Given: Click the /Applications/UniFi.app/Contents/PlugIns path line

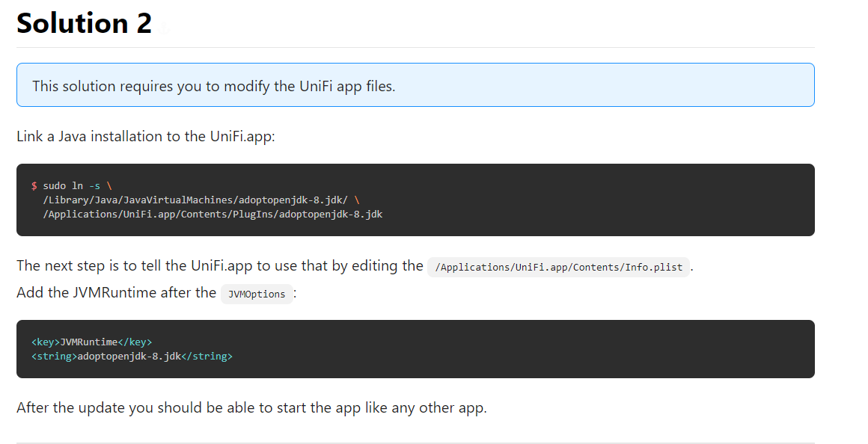Looking at the screenshot, I should (x=213, y=214).
